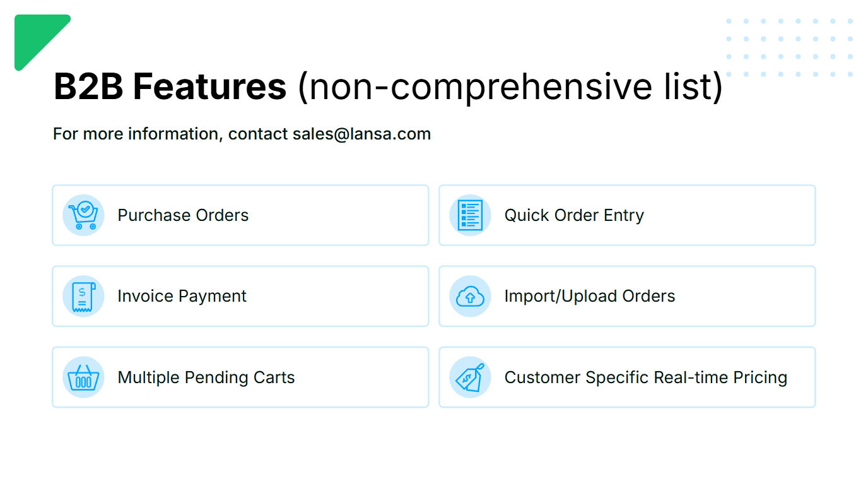Select the Purchase Orders label
This screenshot has width=868, height=486.
[x=183, y=215]
